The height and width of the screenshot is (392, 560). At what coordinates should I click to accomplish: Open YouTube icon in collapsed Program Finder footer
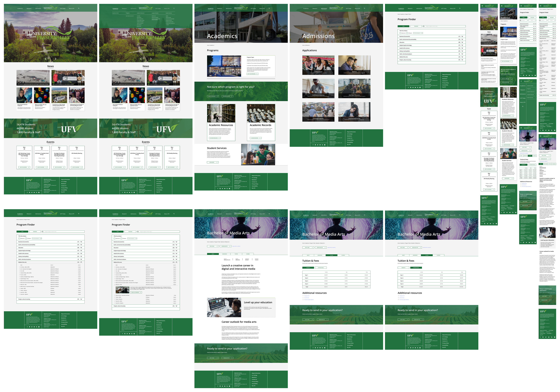coord(415,87)
